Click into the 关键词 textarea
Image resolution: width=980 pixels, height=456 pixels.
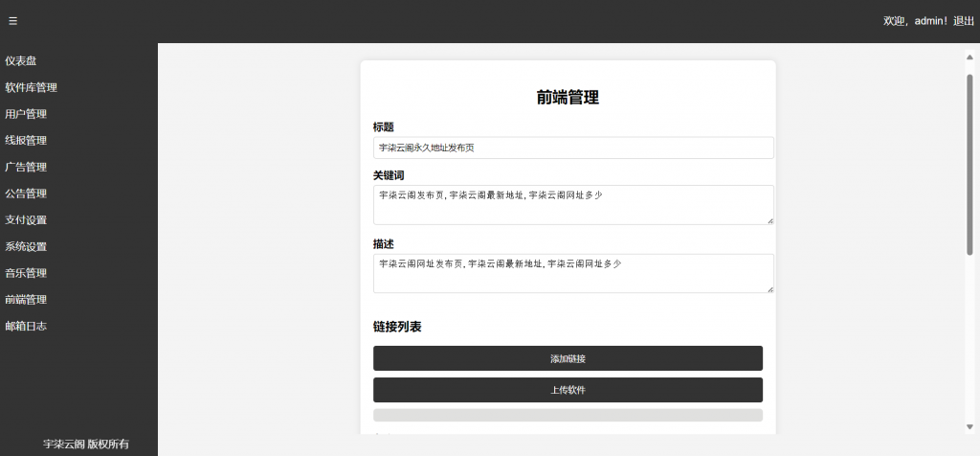point(572,205)
